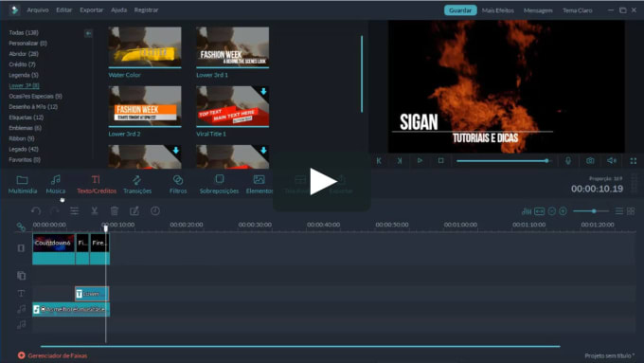This screenshot has width=644, height=363.
Task: Select the Lower 3ª category
Action: [x=25, y=85]
